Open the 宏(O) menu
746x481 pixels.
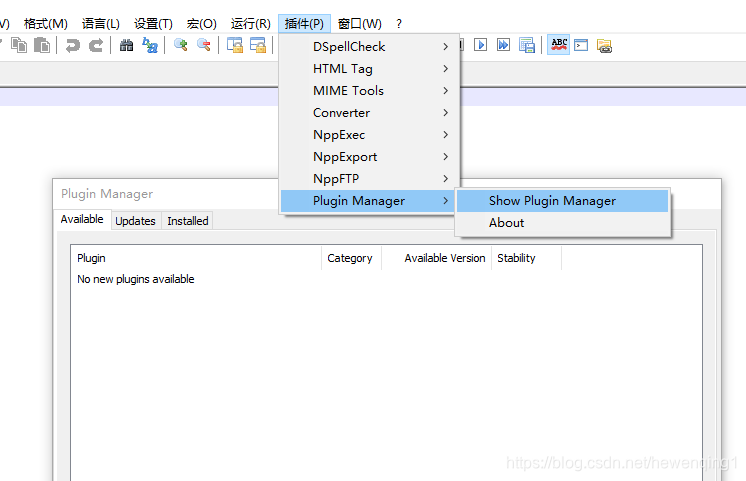(x=202, y=23)
